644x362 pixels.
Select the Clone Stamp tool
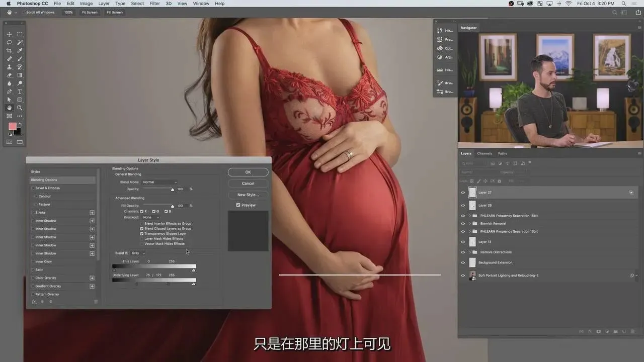coord(9,67)
